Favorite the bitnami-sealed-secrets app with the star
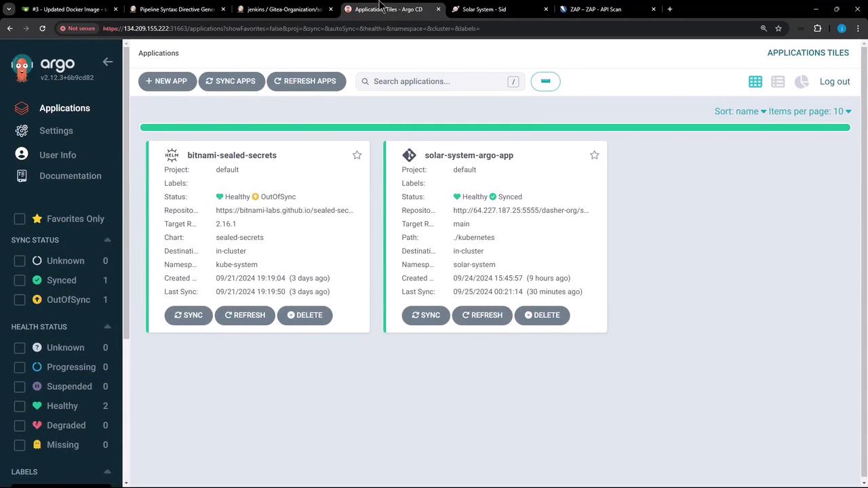The height and width of the screenshot is (488, 868). (x=357, y=155)
